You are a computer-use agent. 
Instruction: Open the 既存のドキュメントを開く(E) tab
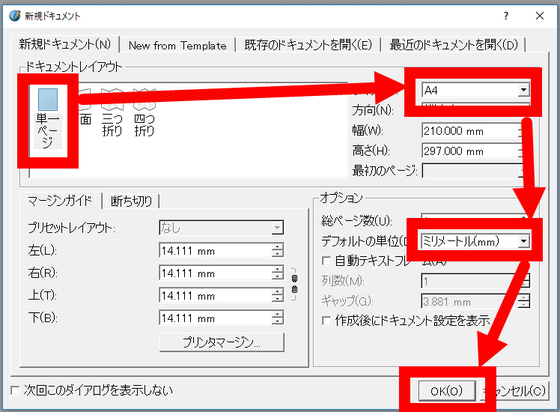(x=308, y=46)
